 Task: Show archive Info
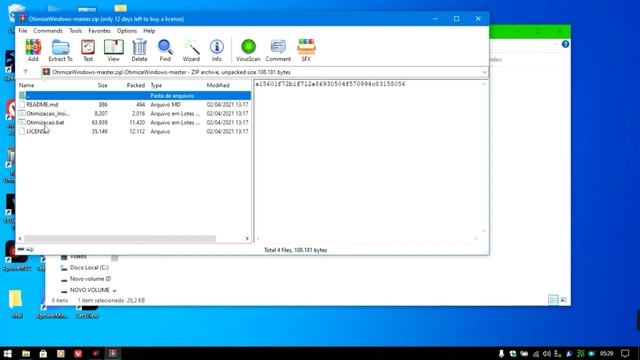(217, 50)
